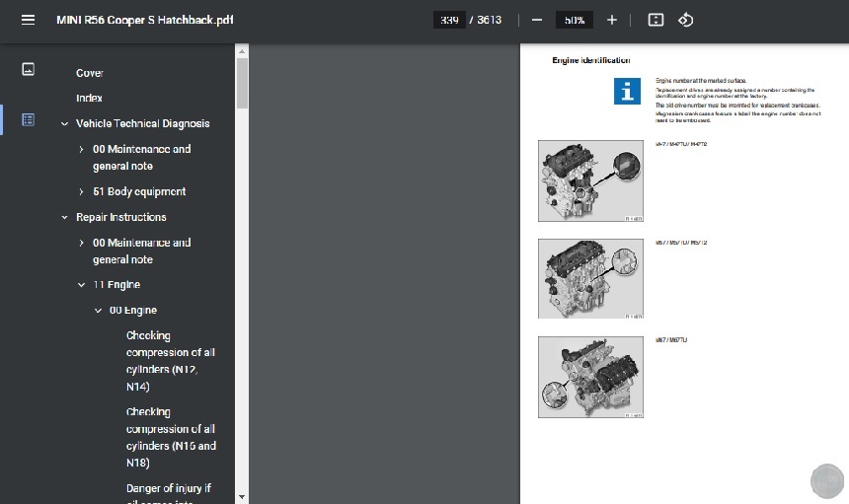Zoom out with the minus icon
849x504 pixels.
click(x=537, y=20)
